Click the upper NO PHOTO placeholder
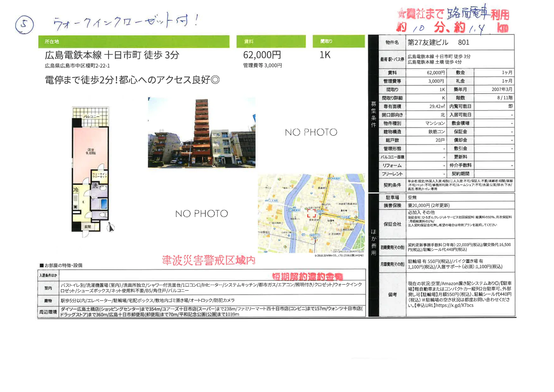554x392 pixels. [x=311, y=132]
